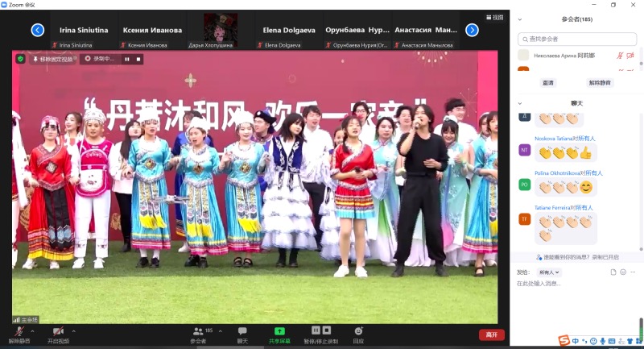Expand the audio options arrow beside microphone
Viewport: 644px width, 349px height.
coord(32,330)
